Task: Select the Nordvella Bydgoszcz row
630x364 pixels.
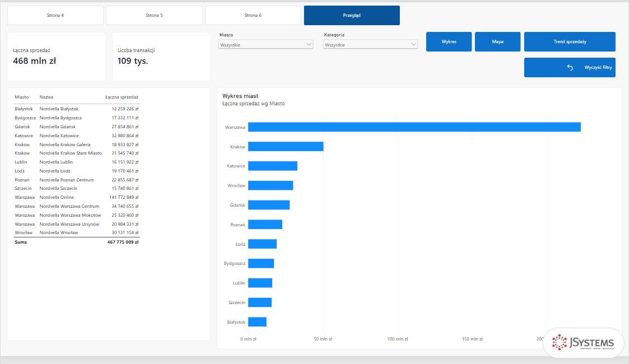Action: 76,118
